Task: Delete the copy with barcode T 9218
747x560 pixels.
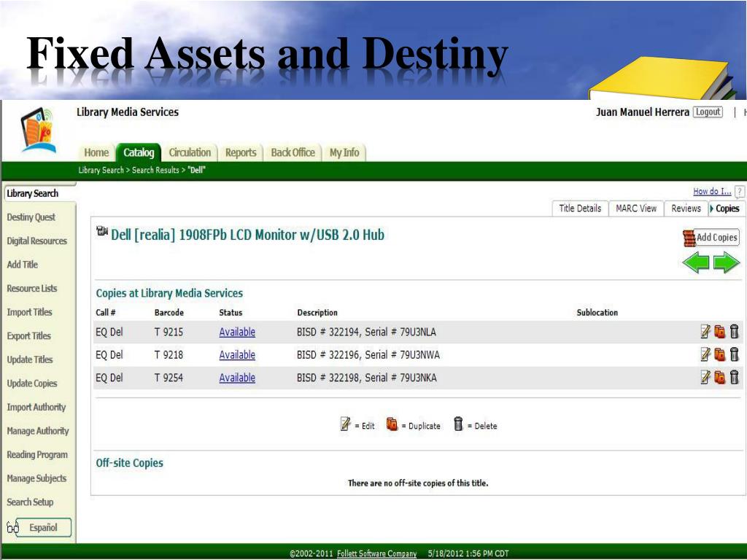Action: coord(734,354)
